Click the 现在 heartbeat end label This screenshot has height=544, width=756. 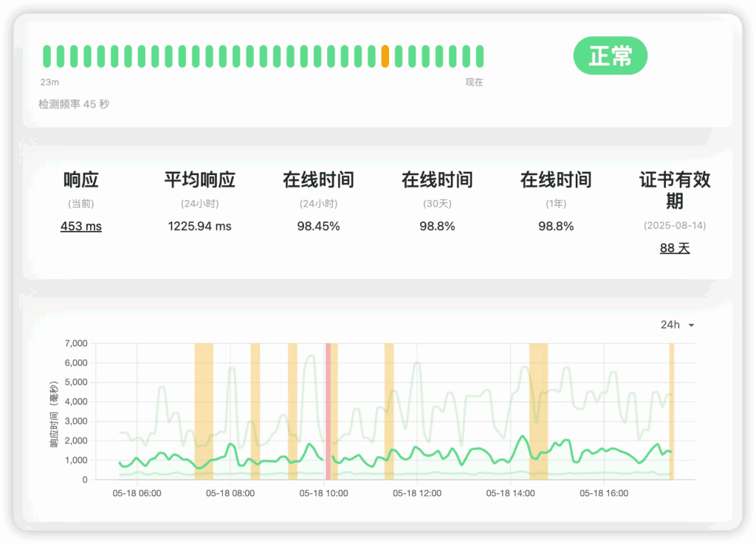coord(474,82)
